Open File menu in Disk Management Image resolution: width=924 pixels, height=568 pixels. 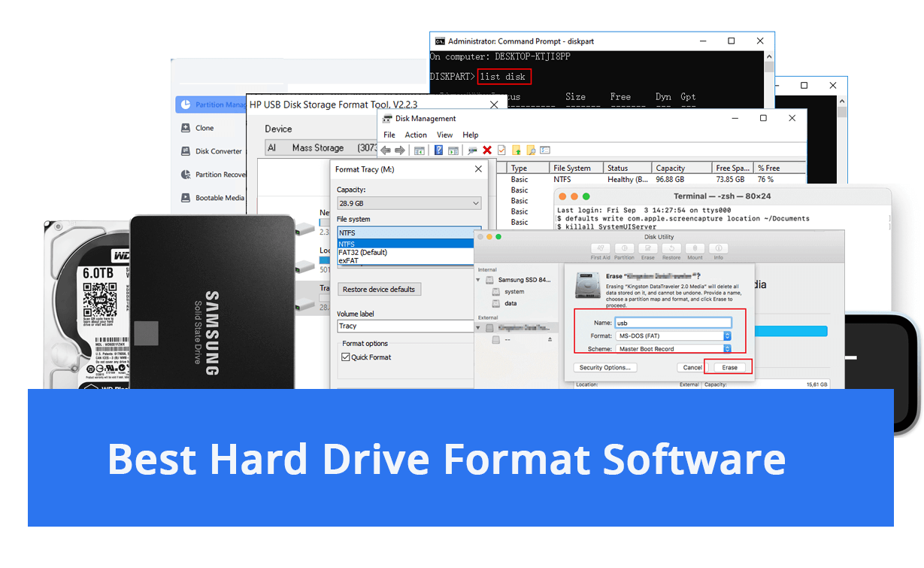pyautogui.click(x=389, y=135)
